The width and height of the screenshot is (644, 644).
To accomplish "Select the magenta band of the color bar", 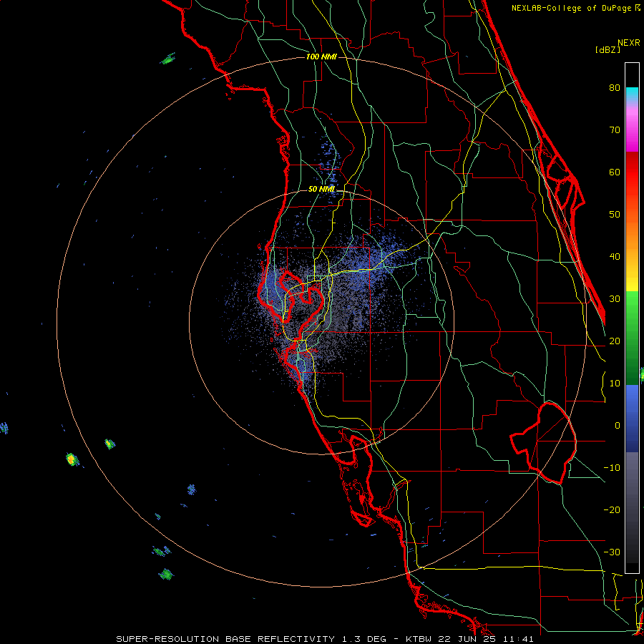I will [x=632, y=132].
